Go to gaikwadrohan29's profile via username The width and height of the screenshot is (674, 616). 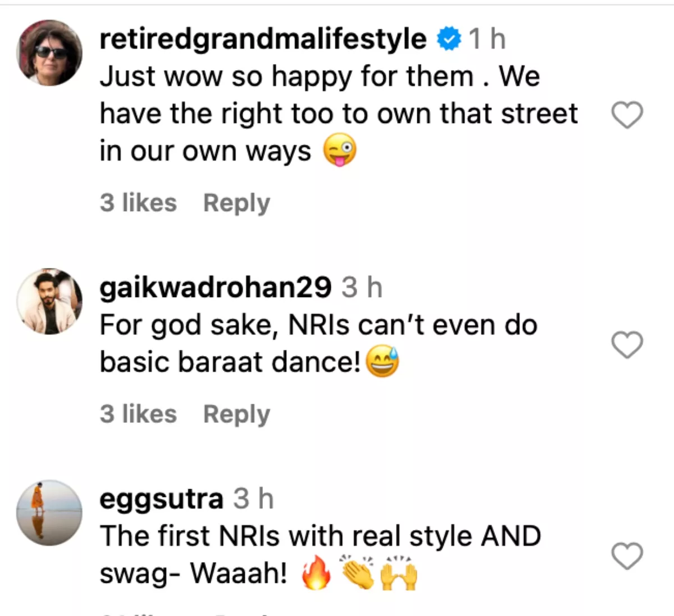pos(215,288)
